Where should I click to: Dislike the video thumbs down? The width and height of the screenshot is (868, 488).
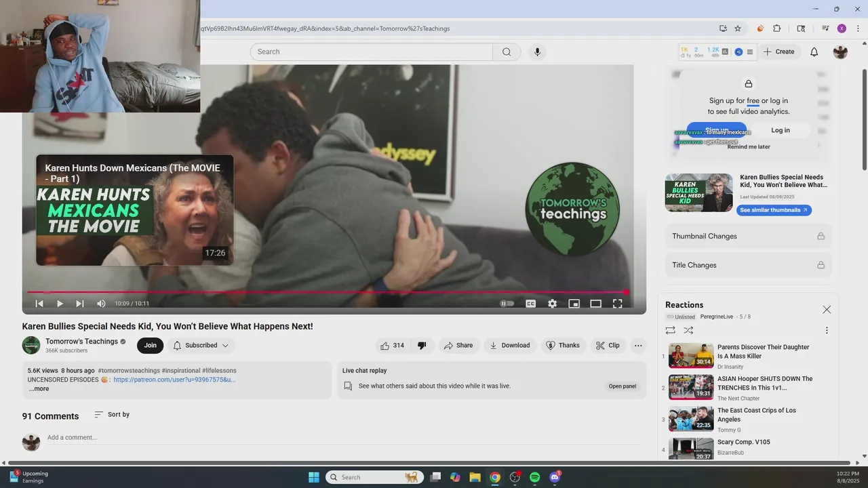tap(422, 346)
